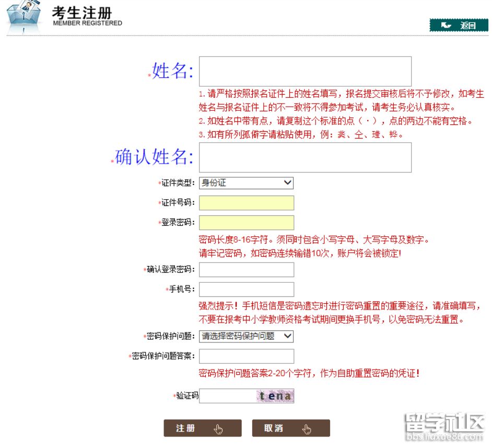Click the 考生注册 header logo icon
This screenshot has height=448, width=492.
click(x=24, y=17)
